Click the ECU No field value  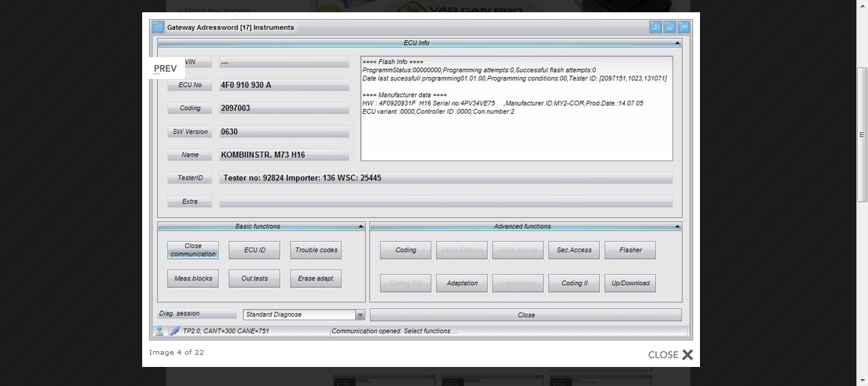[284, 85]
